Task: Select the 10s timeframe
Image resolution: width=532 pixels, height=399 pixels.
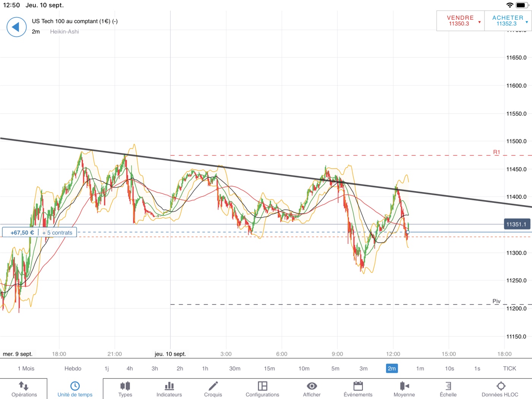Action: [450, 369]
